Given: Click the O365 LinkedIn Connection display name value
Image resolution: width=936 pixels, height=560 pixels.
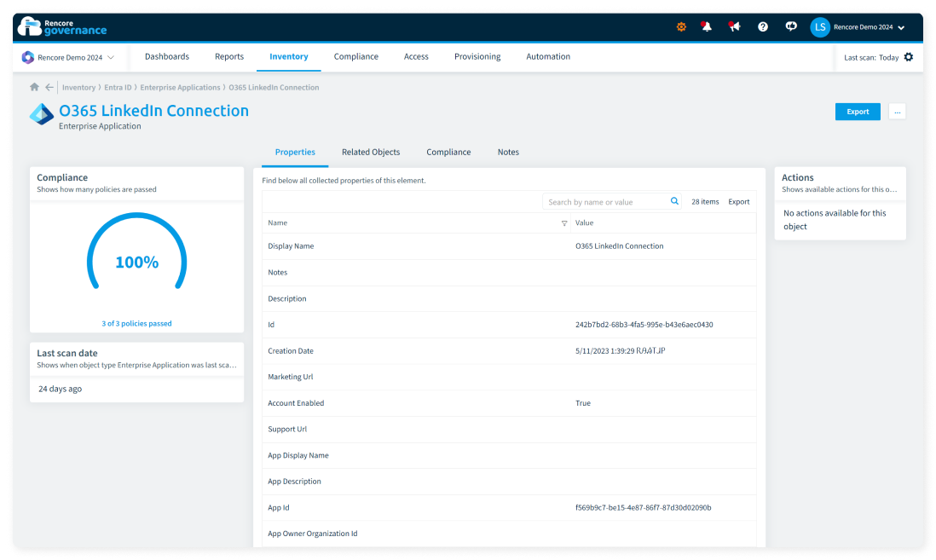Looking at the screenshot, I should [620, 246].
